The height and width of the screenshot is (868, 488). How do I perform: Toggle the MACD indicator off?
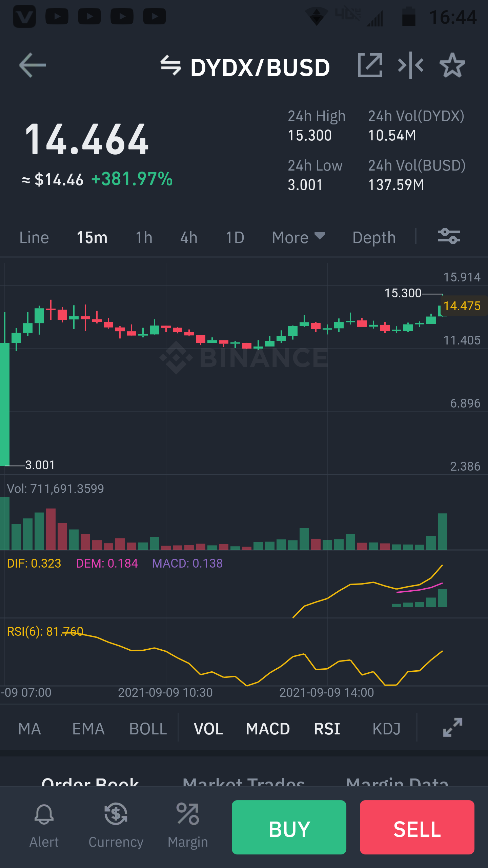268,729
